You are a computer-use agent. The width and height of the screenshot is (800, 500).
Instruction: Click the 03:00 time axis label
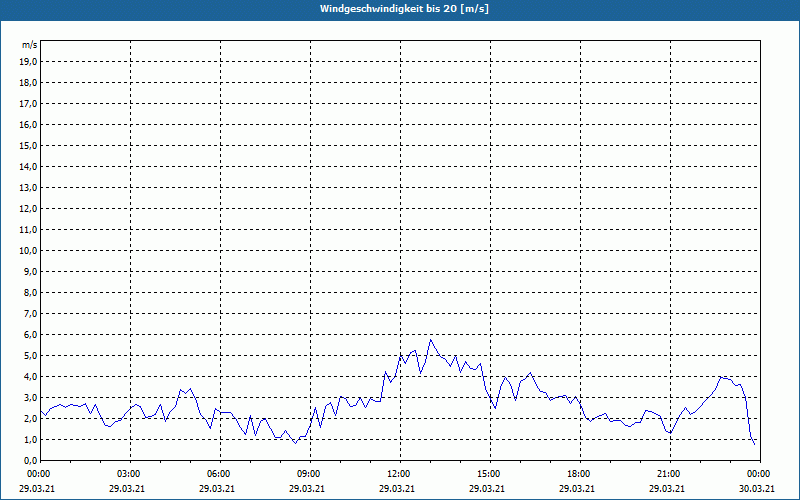(128, 474)
